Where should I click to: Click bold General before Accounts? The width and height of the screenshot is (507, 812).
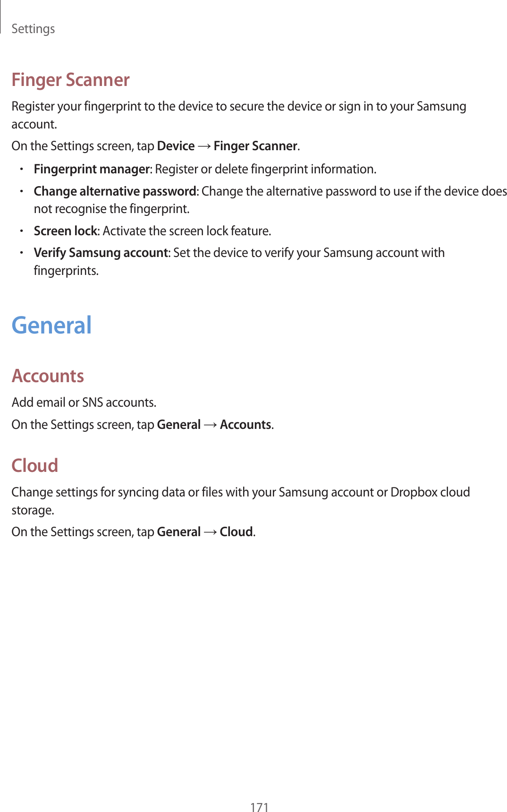pos(178,425)
